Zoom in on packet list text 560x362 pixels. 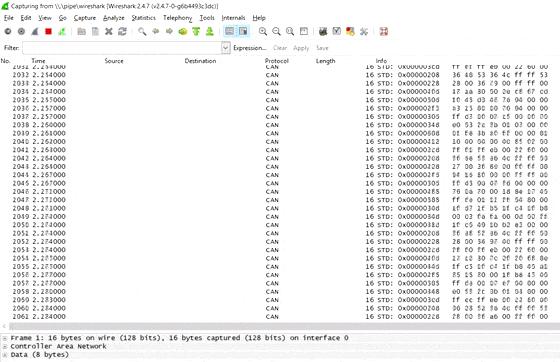(263, 31)
